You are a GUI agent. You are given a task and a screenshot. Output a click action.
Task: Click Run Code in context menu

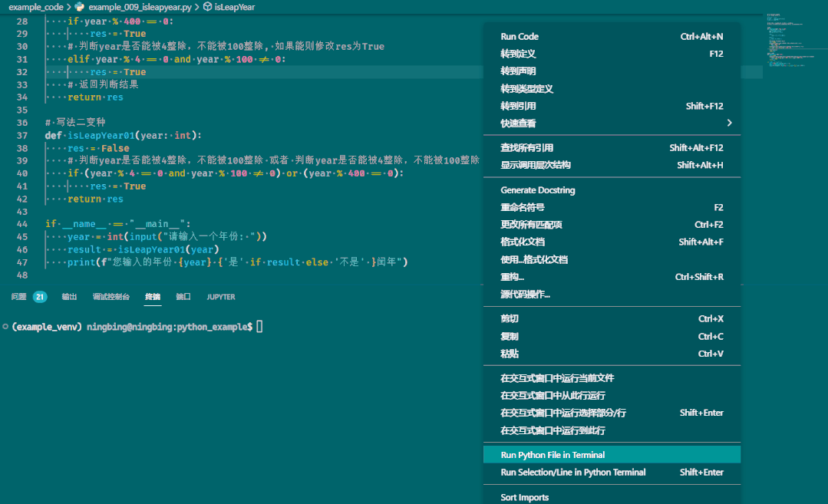coord(612,36)
